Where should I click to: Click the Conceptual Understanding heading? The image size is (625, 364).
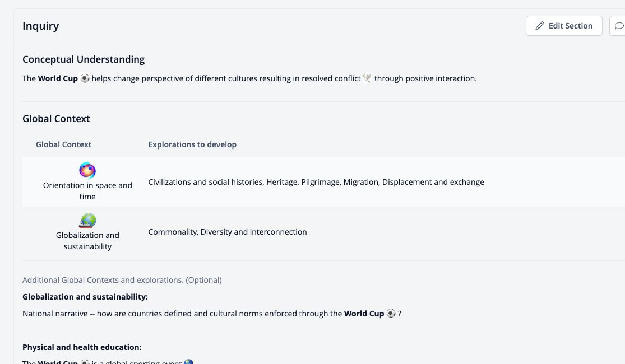tap(84, 59)
